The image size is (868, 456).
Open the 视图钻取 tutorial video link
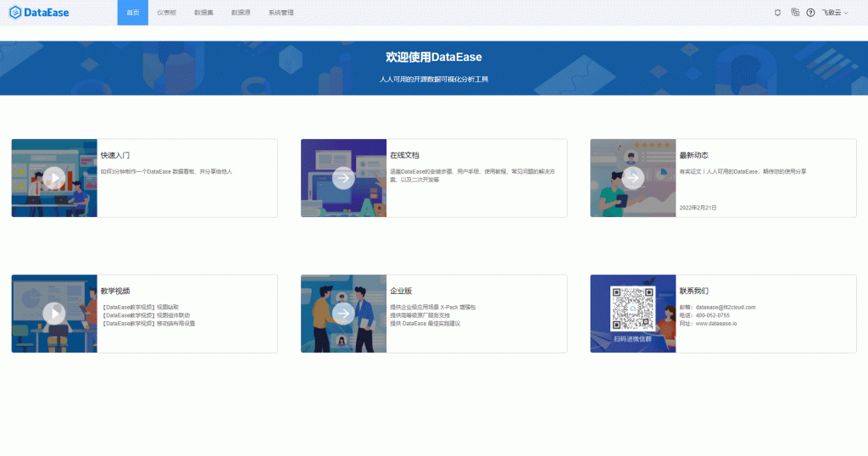pos(140,307)
